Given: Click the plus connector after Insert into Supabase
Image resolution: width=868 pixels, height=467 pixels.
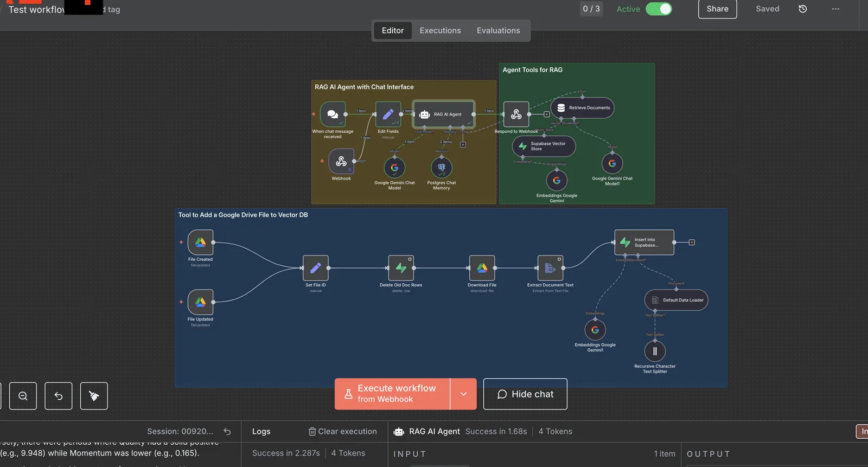Looking at the screenshot, I should click(x=692, y=242).
